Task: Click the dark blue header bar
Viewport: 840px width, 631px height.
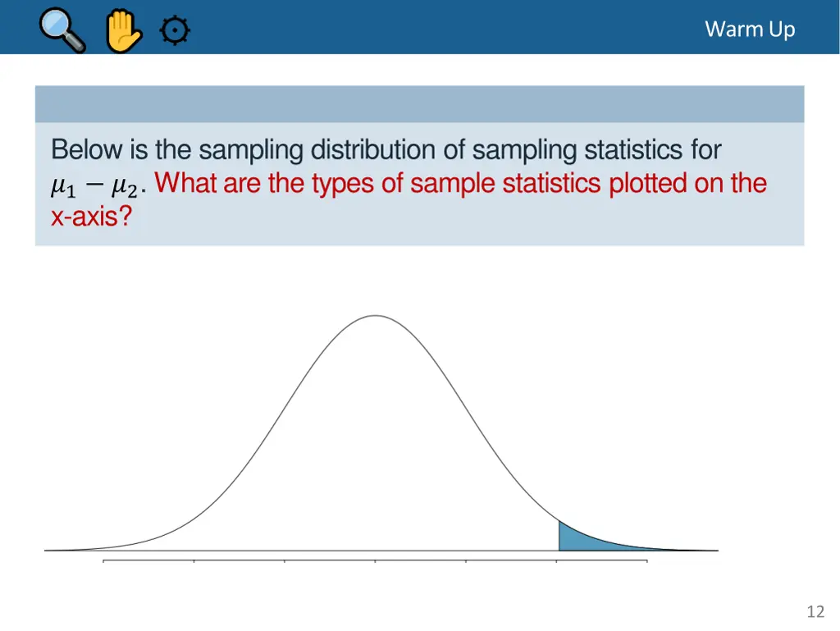Action: 419,27
